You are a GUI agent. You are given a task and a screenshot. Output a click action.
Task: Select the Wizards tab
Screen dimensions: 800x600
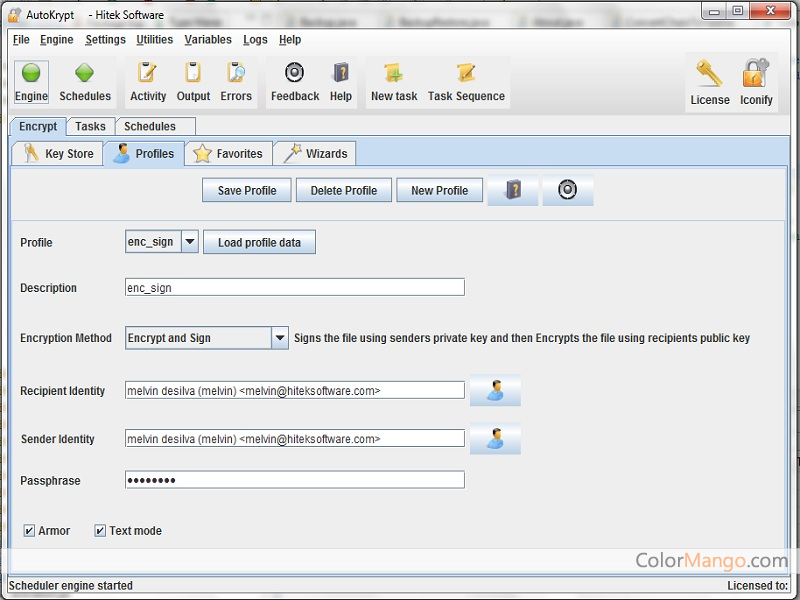pos(314,153)
